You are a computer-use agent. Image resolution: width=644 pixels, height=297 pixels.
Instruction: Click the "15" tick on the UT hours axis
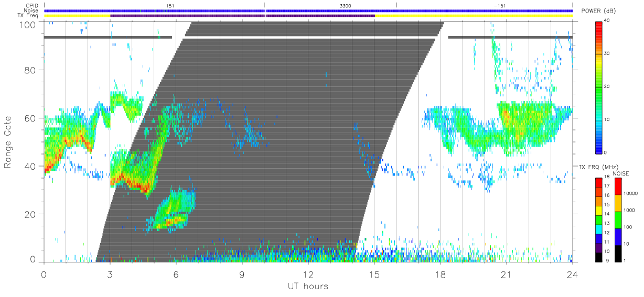click(374, 274)
